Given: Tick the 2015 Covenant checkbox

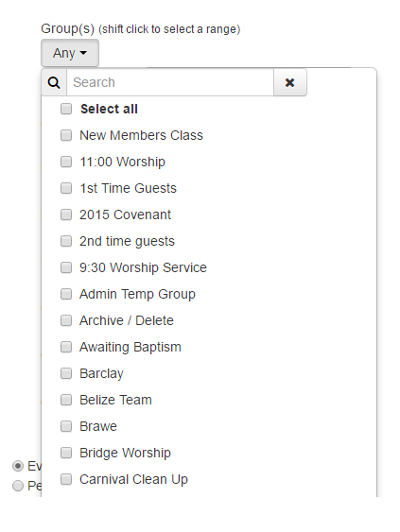Looking at the screenshot, I should click(x=66, y=215).
